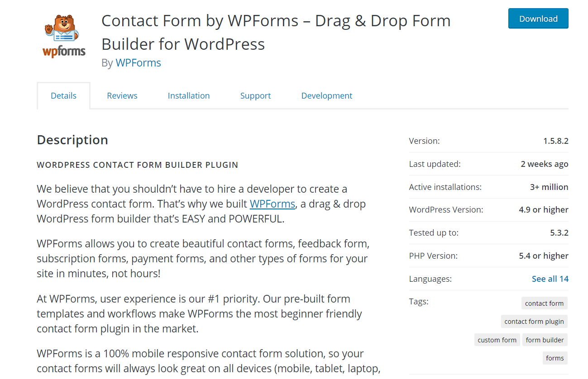Screen dimensions: 588x379
Task: Switch to the Reviews tab
Action: [x=122, y=95]
